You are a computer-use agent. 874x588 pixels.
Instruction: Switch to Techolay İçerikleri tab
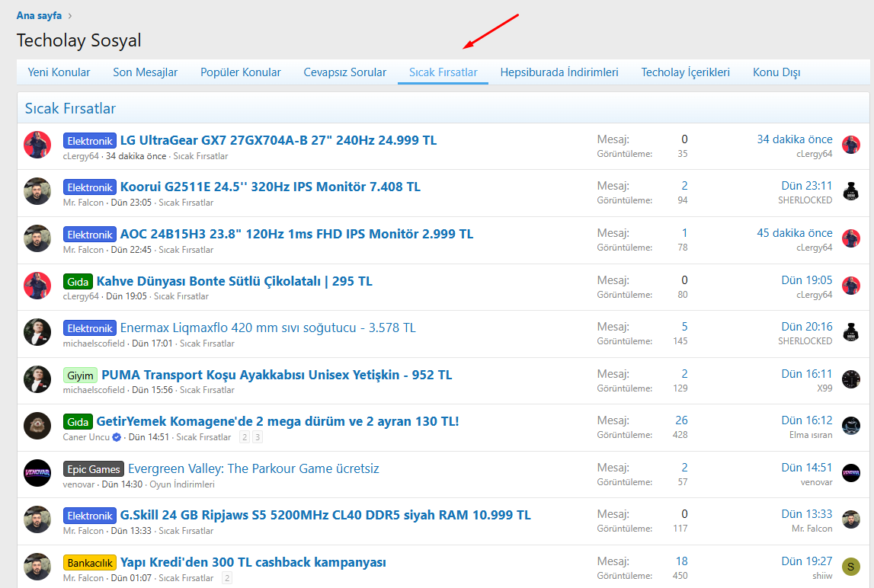click(x=685, y=72)
